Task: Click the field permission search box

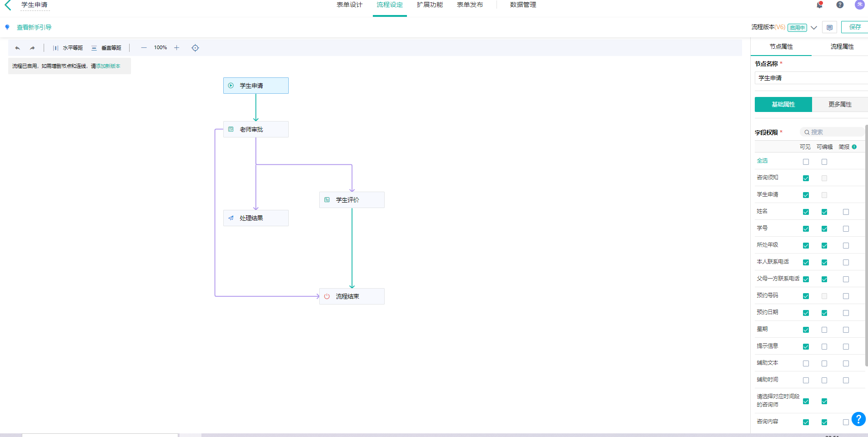Action: pos(832,132)
